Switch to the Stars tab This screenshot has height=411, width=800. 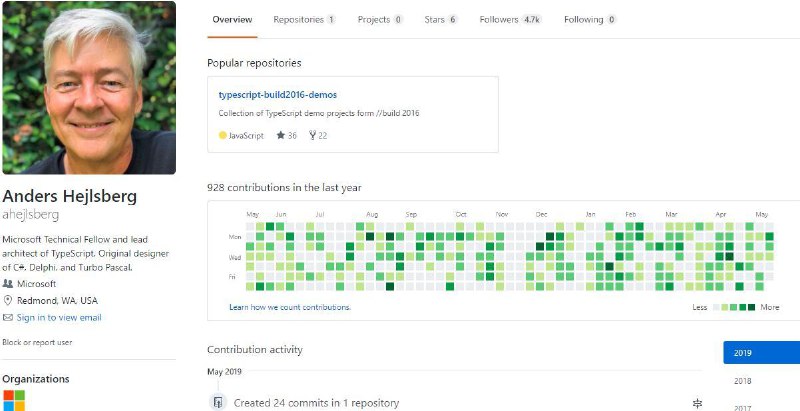coord(440,19)
